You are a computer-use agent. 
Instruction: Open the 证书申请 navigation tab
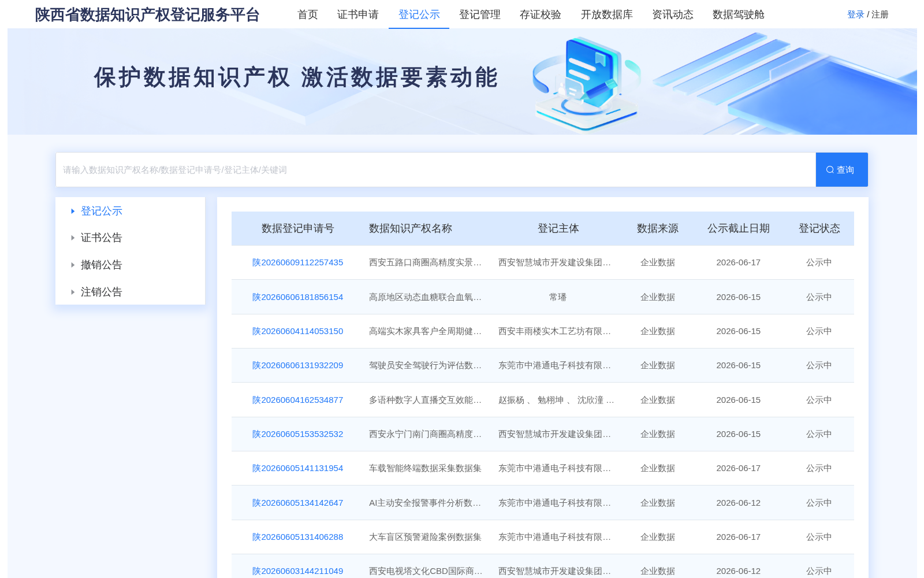pos(358,14)
